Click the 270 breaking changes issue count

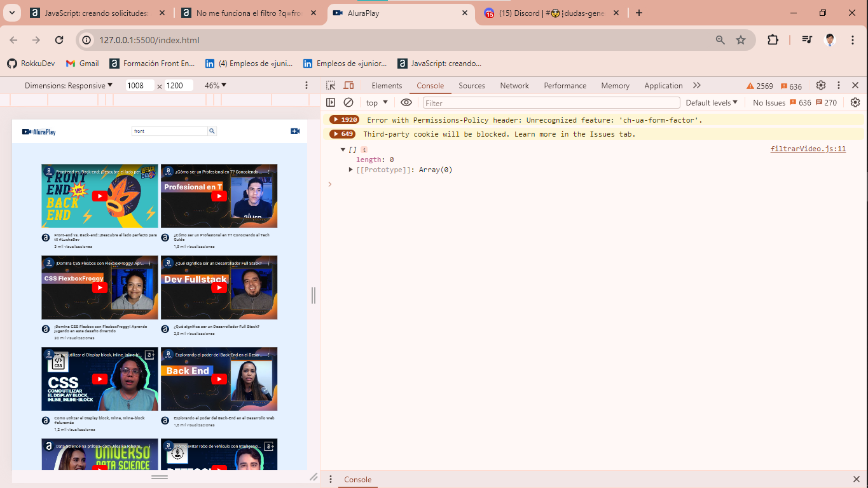(x=826, y=103)
